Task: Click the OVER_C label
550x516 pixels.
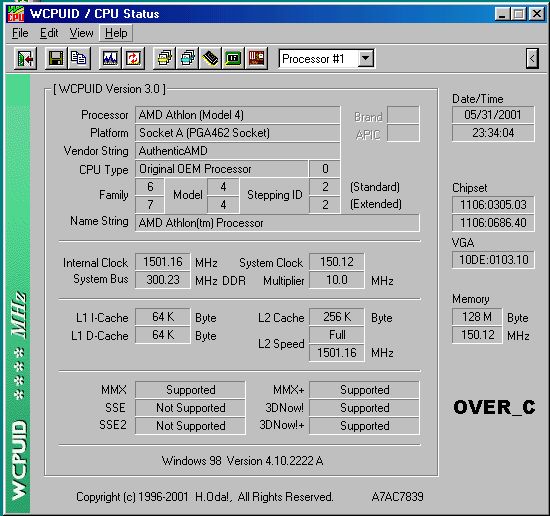Action: (494, 408)
